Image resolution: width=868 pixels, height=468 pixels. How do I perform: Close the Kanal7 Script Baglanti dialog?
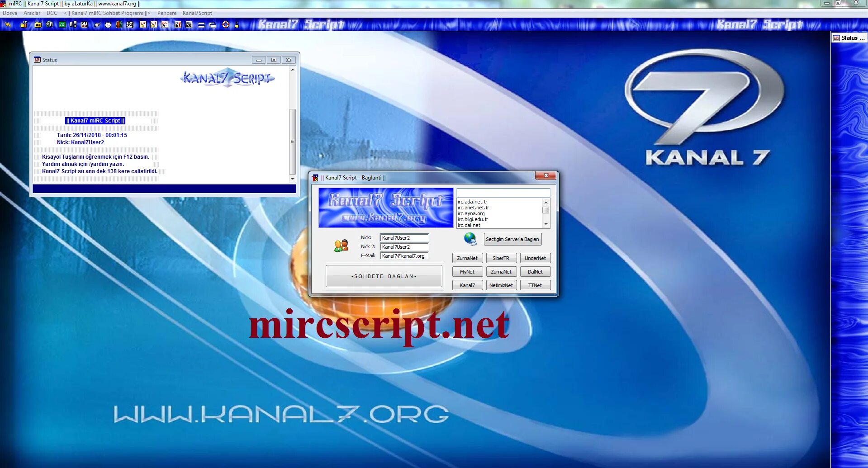[x=546, y=175]
